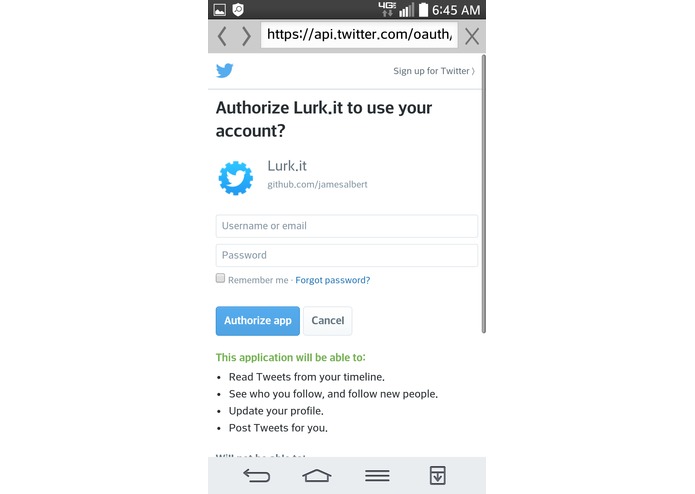Tap the URL address bar
695x494 pixels.
click(x=359, y=35)
